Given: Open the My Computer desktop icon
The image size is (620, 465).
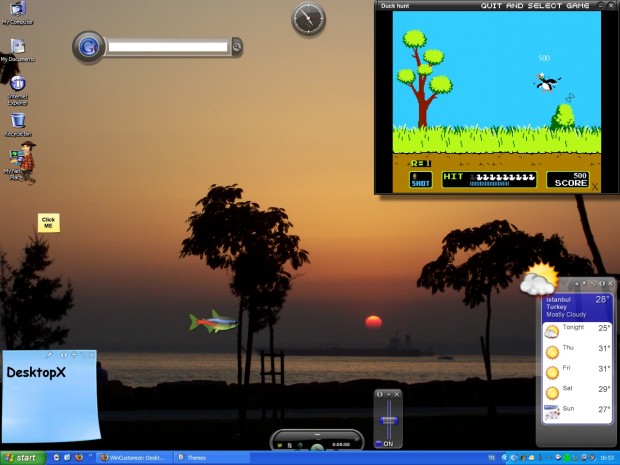Looking at the screenshot, I should (x=16, y=11).
